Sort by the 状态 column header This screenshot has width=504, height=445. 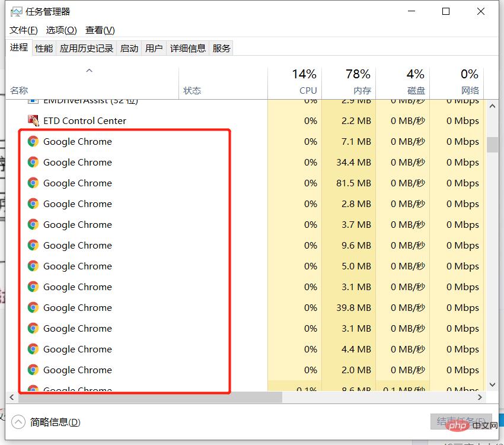224,83
